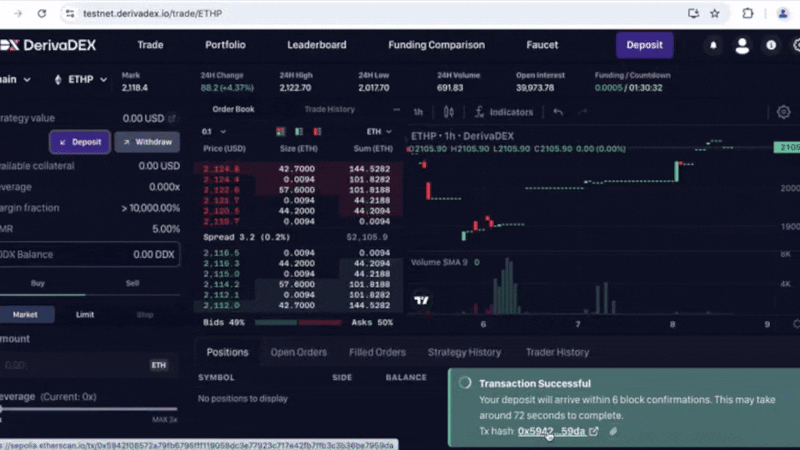800x450 pixels.
Task: Click the purple Deposit button in header
Action: click(644, 45)
